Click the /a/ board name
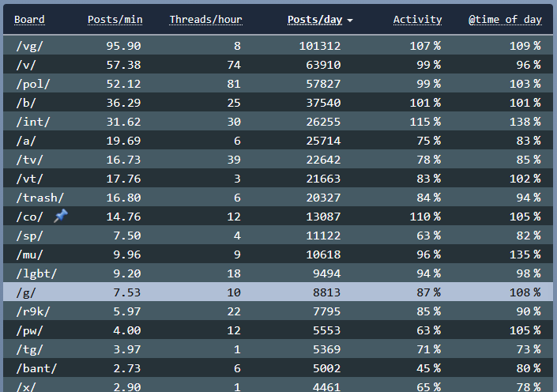The height and width of the screenshot is (392, 557). click(x=25, y=141)
